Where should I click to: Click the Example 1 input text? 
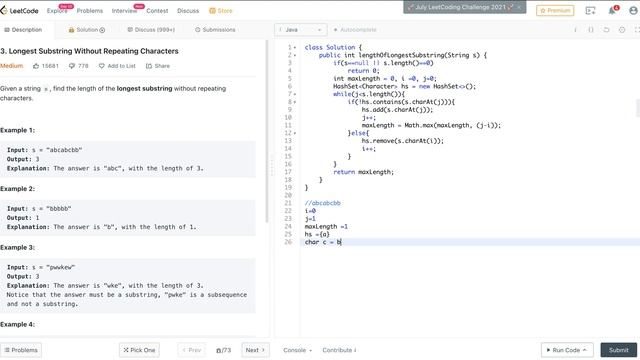[x=44, y=150]
